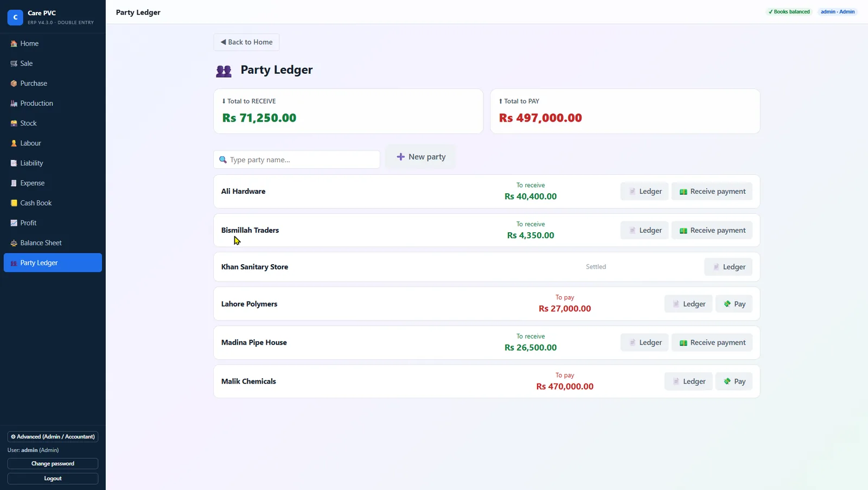The image size is (868, 490).
Task: Open the Purchase module
Action: pyautogui.click(x=53, y=84)
